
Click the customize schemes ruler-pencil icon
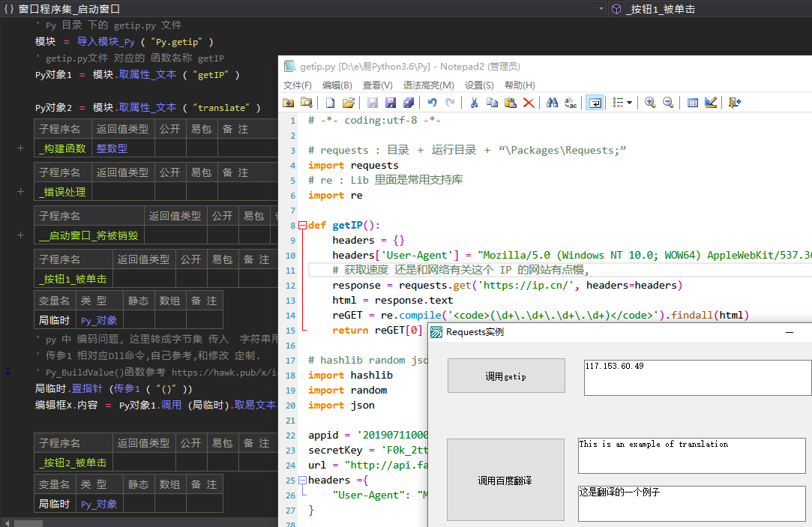point(711,103)
